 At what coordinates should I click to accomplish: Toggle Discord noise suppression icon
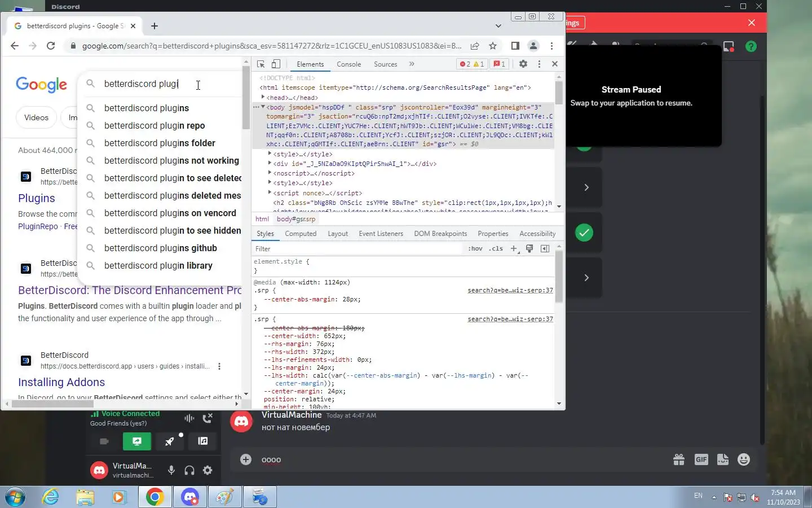click(x=189, y=418)
